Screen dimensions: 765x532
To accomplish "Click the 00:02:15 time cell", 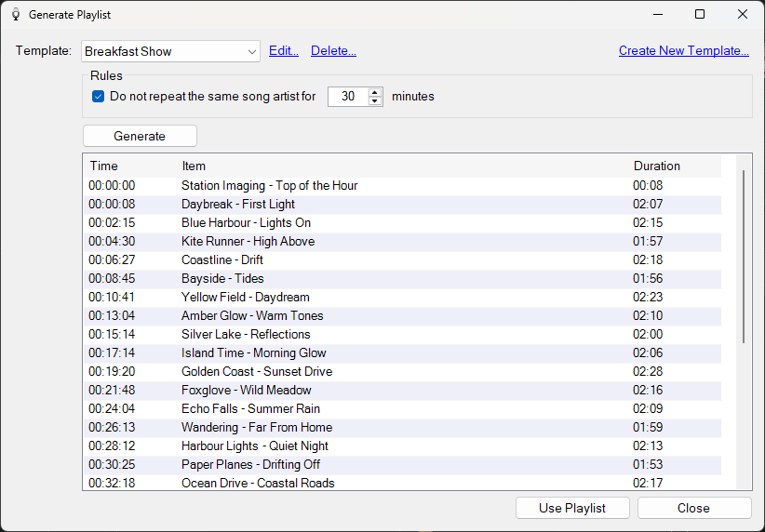I will pos(112,223).
